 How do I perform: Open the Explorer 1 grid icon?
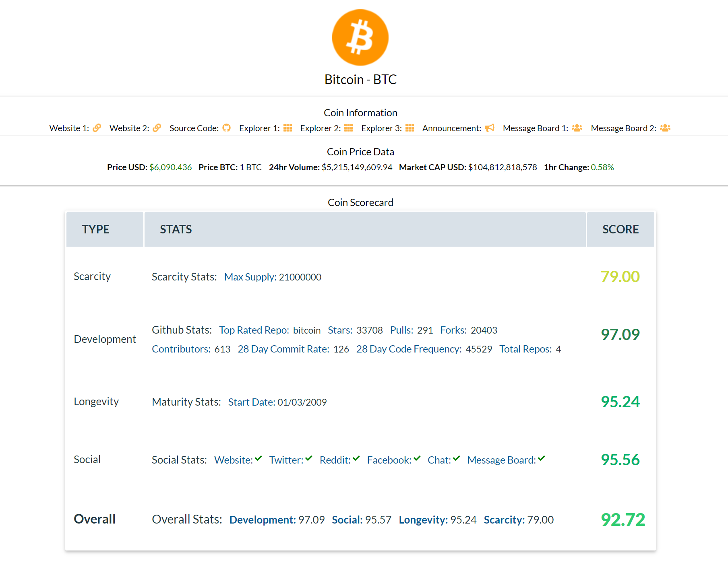[287, 128]
